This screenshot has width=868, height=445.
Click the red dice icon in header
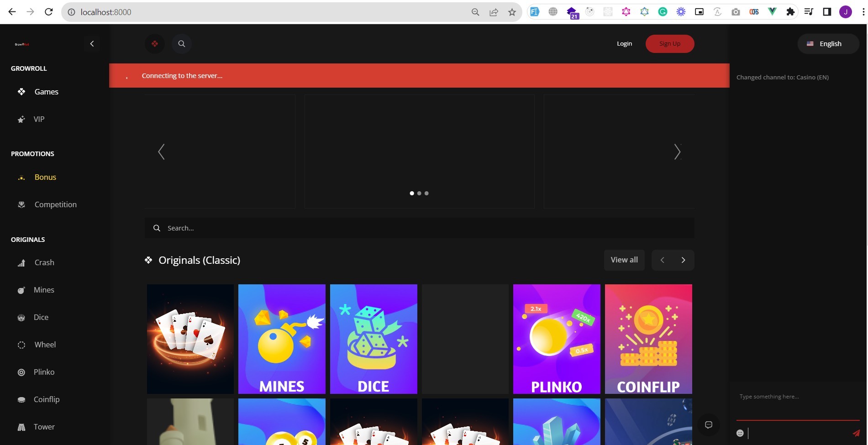[155, 44]
